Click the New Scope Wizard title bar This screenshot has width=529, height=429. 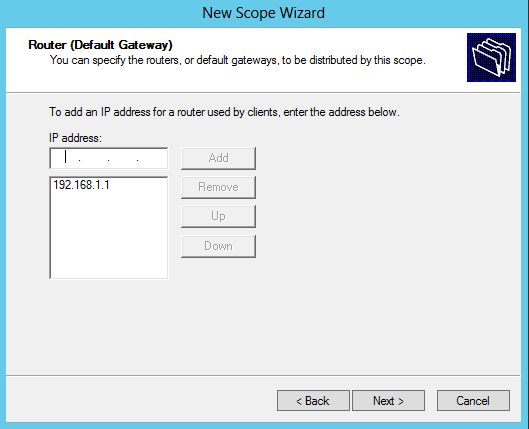(263, 13)
